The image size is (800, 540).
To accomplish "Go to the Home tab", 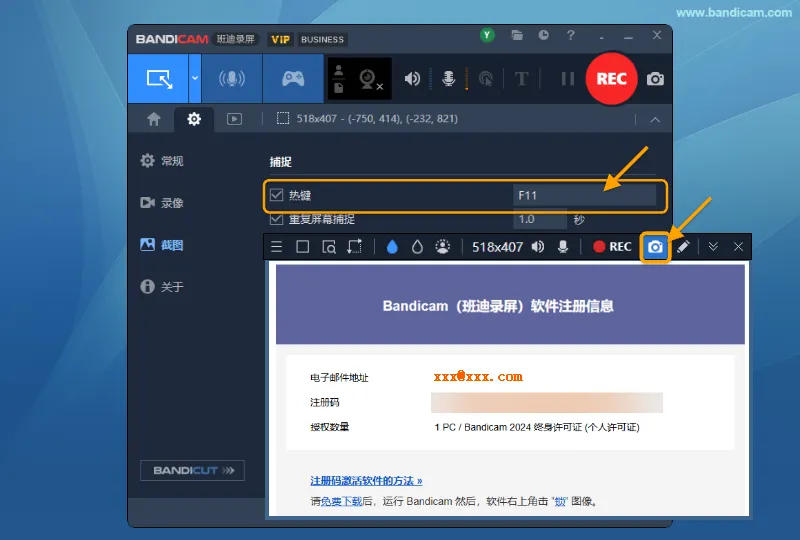I will point(154,119).
